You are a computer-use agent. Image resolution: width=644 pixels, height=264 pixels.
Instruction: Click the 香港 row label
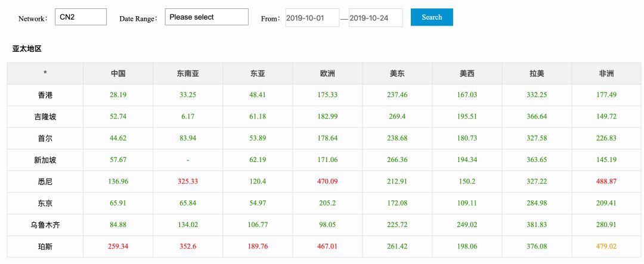(45, 95)
